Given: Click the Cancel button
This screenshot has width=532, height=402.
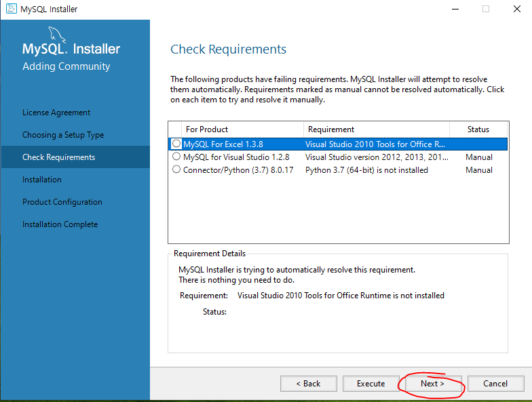Looking at the screenshot, I should [495, 384].
